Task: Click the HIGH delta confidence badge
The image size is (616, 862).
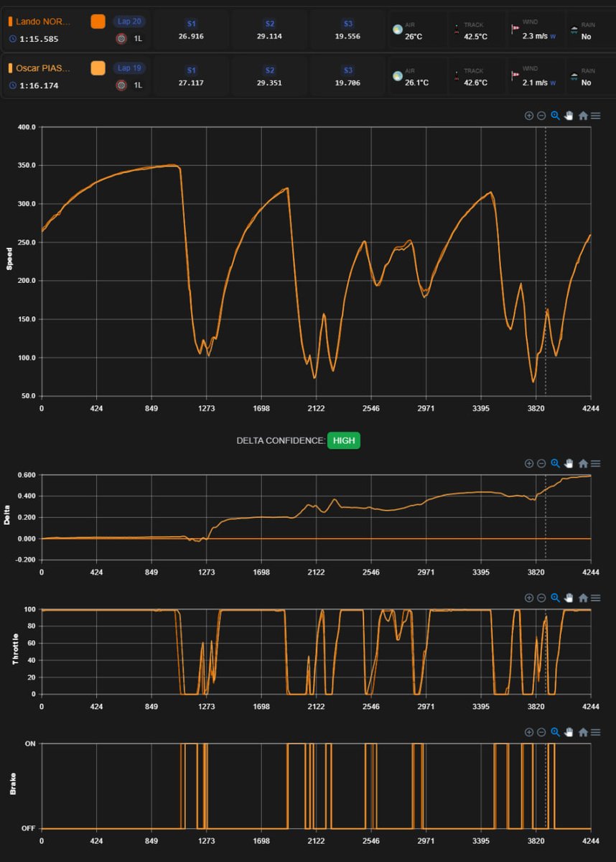Action: tap(344, 440)
